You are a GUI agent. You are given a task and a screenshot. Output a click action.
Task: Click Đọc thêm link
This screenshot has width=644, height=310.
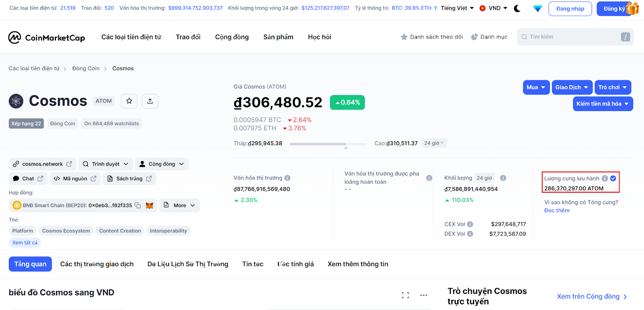tap(557, 211)
